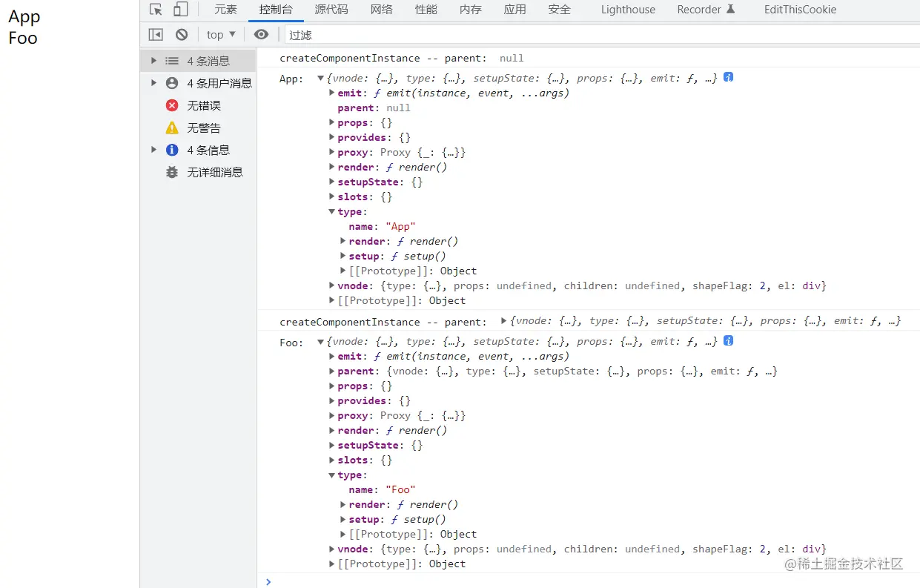The height and width of the screenshot is (588, 920).
Task: Activate the inspect element picker icon
Action: 156,10
